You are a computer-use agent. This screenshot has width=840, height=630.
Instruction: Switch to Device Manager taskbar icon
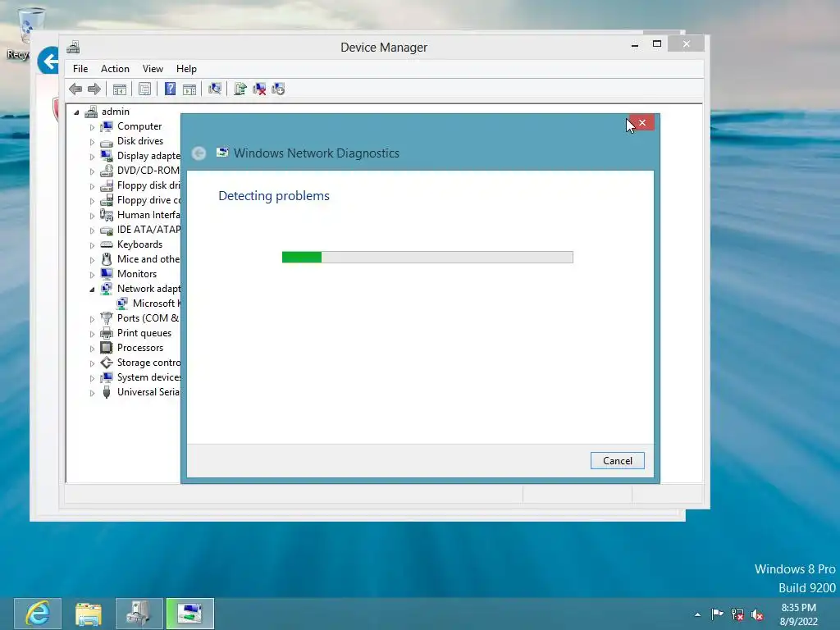139,614
